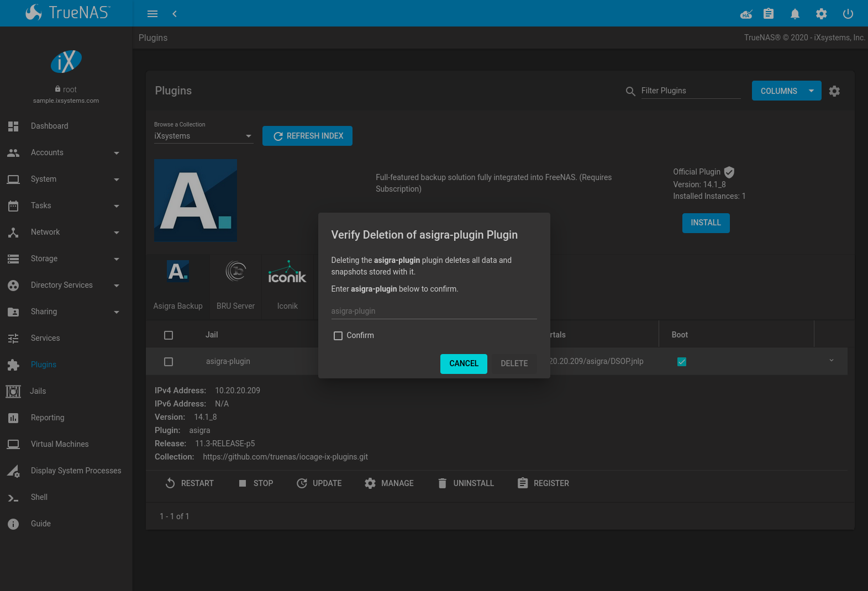Click the Power icon in the top bar
The image size is (868, 591).
[x=848, y=14]
